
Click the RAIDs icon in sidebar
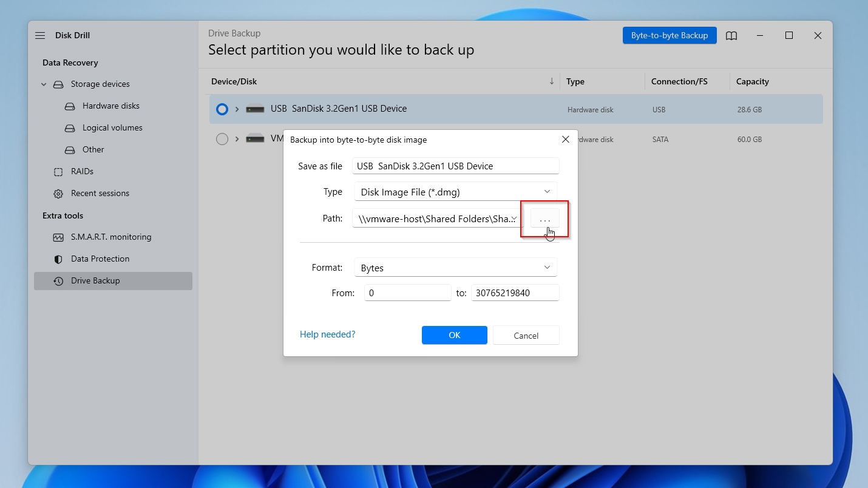[58, 172]
